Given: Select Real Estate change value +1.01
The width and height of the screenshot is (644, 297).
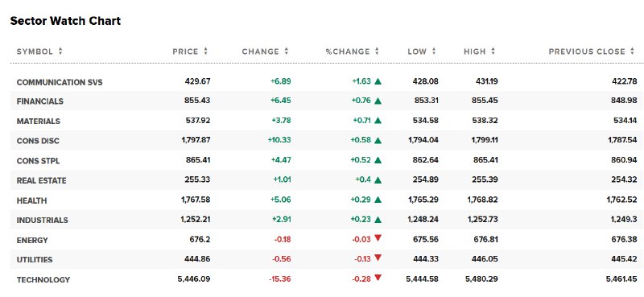Looking at the screenshot, I should tap(283, 179).
